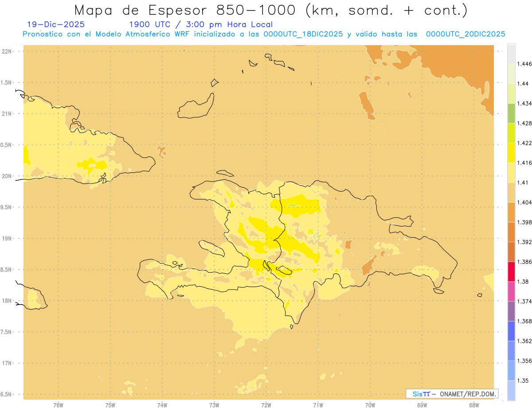The image size is (532, 411).
Task: Select the latitude label '21N'
Action: pos(8,114)
